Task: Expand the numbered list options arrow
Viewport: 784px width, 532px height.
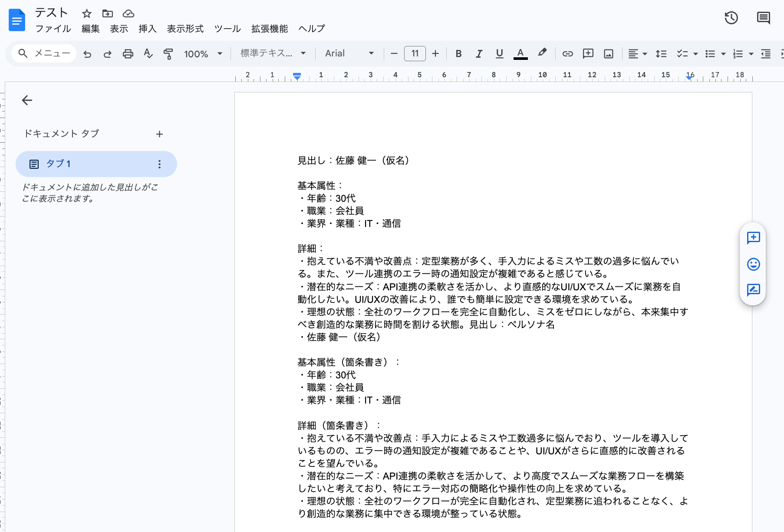Action: tap(751, 54)
